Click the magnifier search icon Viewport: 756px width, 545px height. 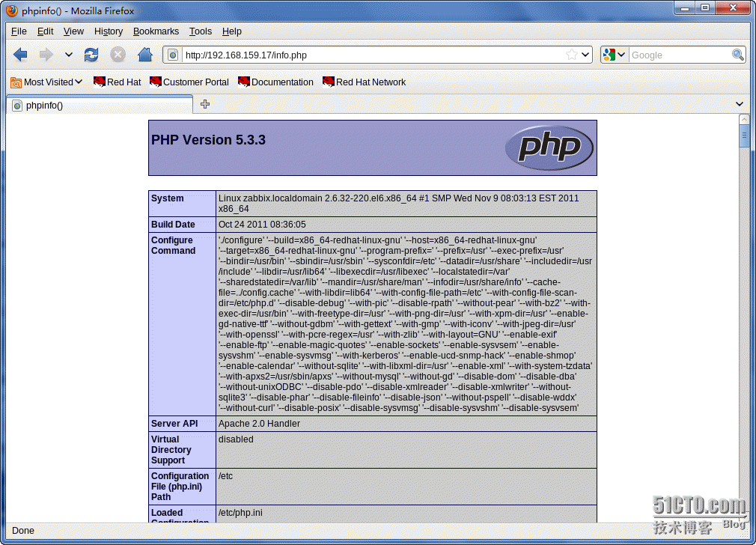(738, 55)
